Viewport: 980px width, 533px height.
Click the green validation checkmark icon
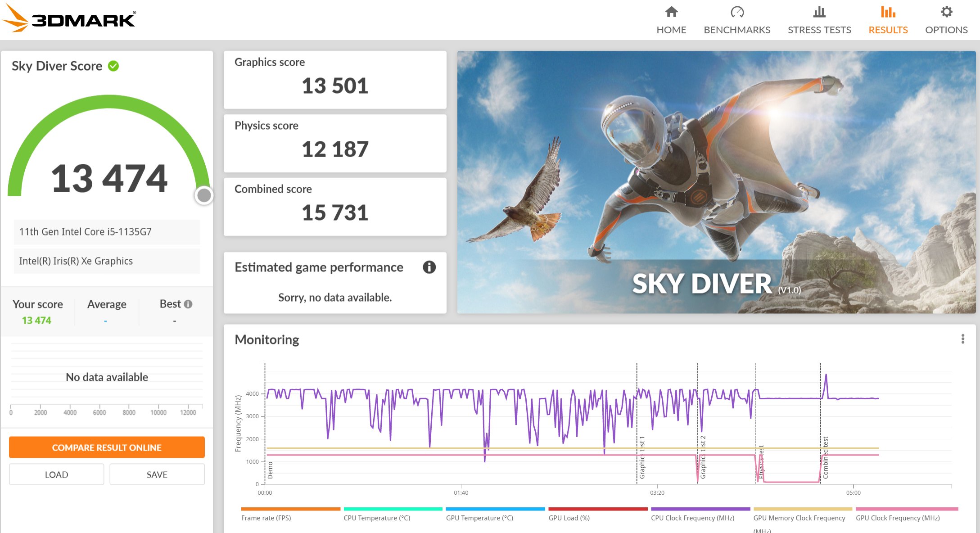(x=113, y=66)
